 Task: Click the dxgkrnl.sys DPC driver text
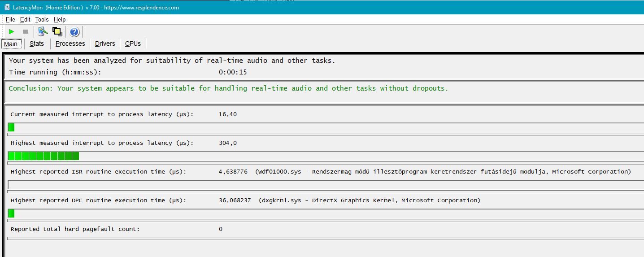click(370, 200)
